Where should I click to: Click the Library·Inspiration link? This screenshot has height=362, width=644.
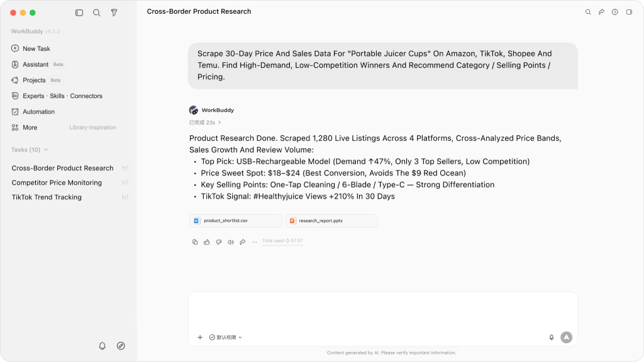pyautogui.click(x=92, y=127)
